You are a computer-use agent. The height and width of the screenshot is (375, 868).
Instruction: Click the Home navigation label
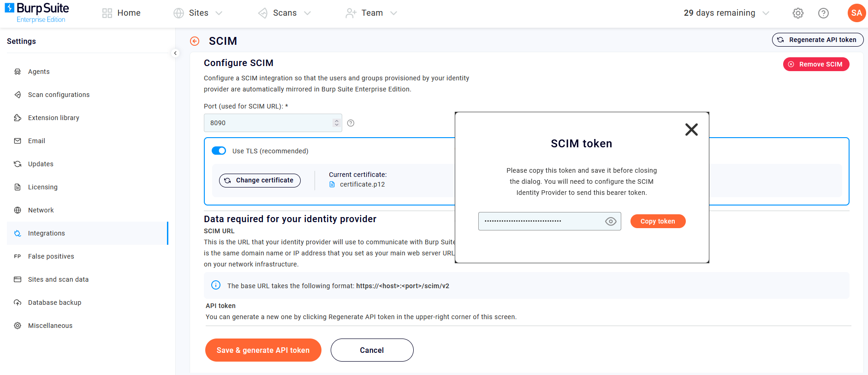(129, 13)
